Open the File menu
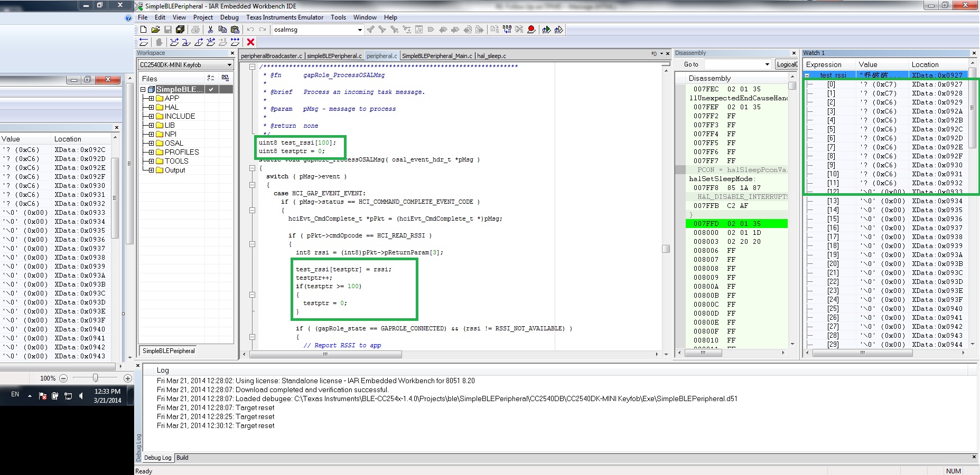This screenshot has width=980, height=475. click(x=143, y=17)
